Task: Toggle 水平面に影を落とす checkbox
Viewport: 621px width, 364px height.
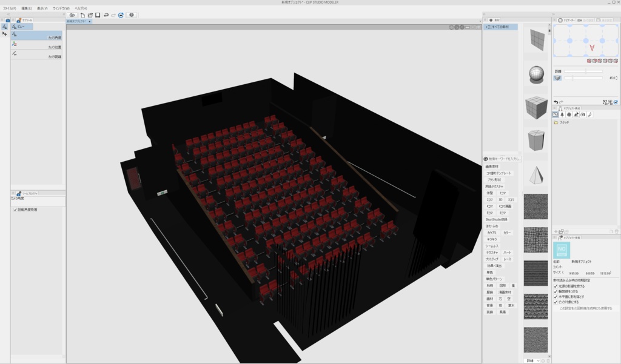Action: [x=556, y=297]
